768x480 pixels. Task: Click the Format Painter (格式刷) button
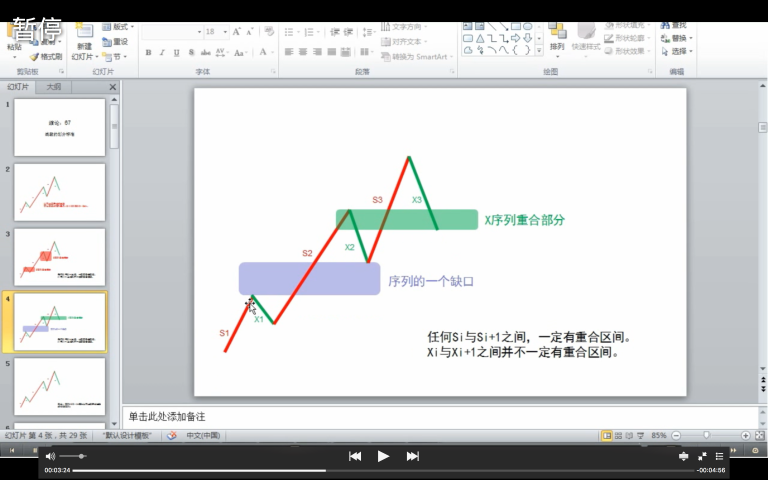(x=47, y=57)
